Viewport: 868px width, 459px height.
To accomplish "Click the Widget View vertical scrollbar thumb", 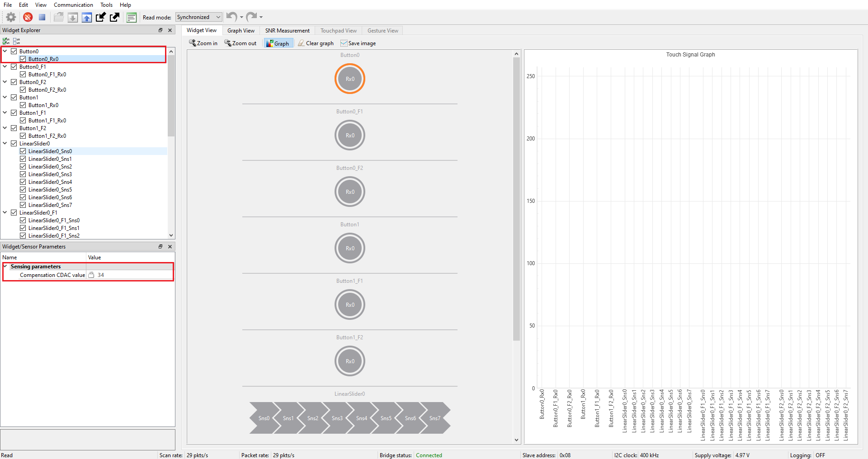I will [x=516, y=199].
